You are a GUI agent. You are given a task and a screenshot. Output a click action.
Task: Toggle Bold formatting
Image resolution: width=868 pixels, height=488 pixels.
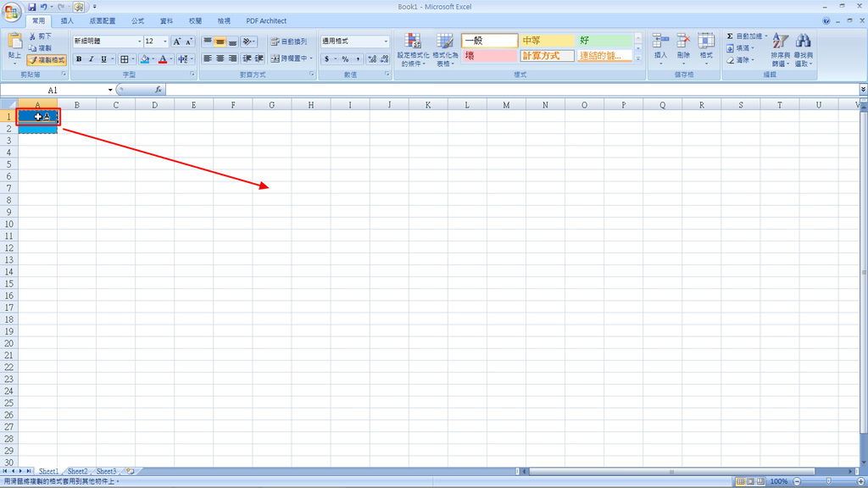coord(79,59)
